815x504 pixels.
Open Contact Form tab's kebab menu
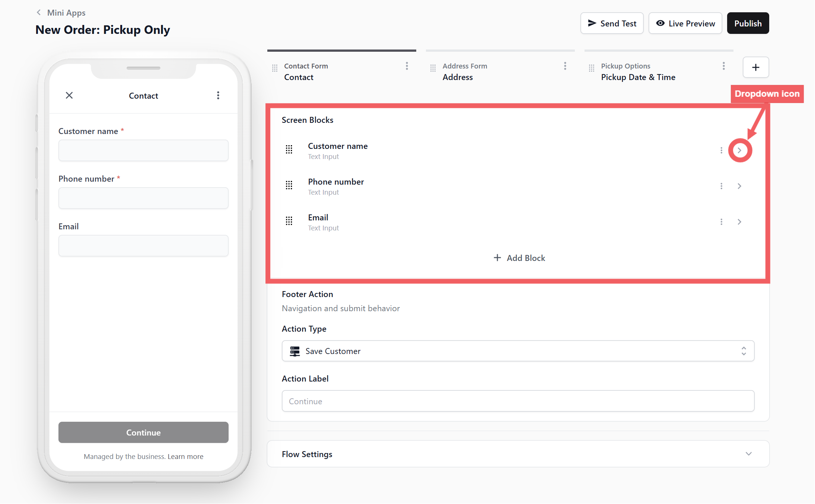tap(407, 66)
